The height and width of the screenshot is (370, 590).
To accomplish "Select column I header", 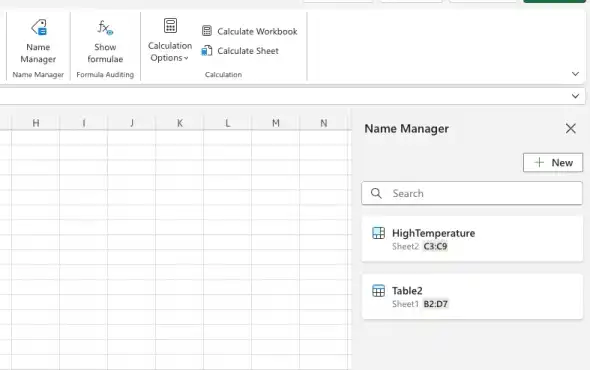I will [x=84, y=123].
